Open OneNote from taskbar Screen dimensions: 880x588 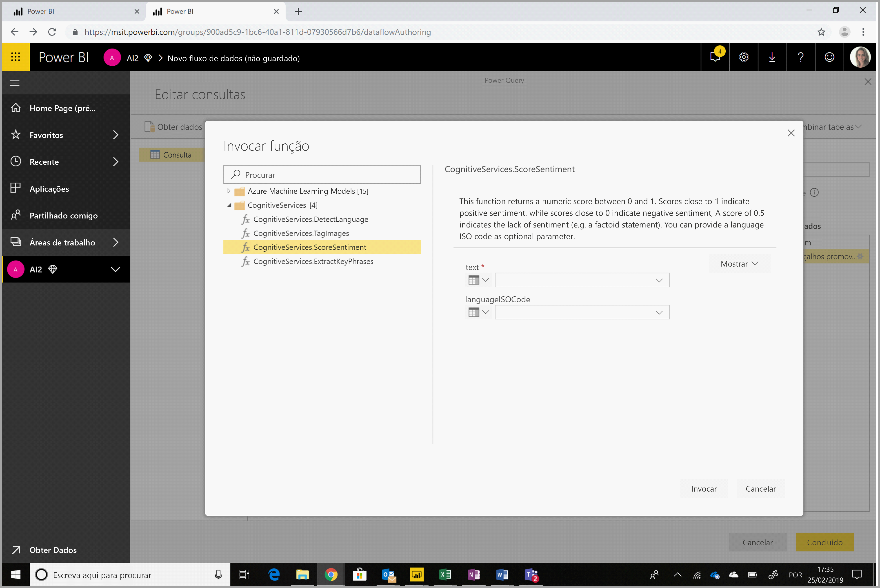click(473, 575)
